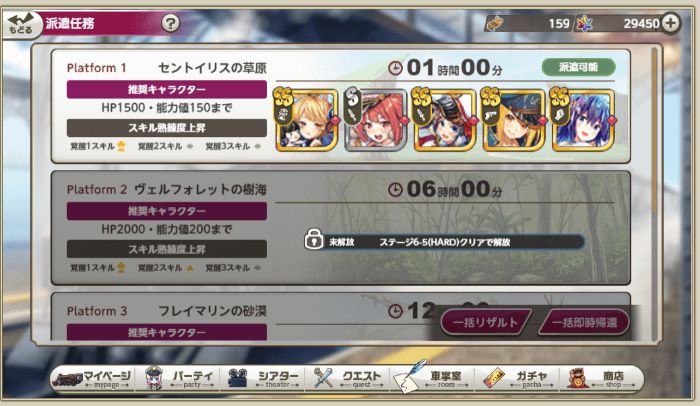Select the blonde captain-hat SS character portrait
Screen dimensions: 700x406
[514, 119]
